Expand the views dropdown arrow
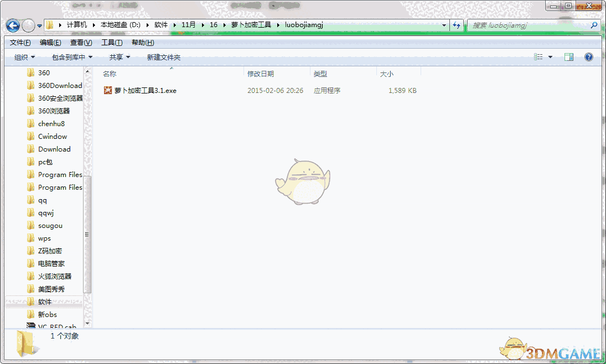This screenshot has width=606, height=364. click(x=551, y=56)
